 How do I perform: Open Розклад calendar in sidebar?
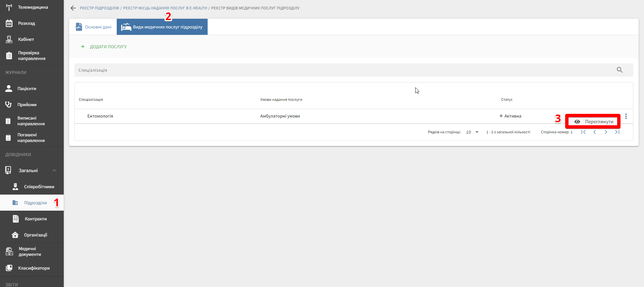pyautogui.click(x=26, y=23)
